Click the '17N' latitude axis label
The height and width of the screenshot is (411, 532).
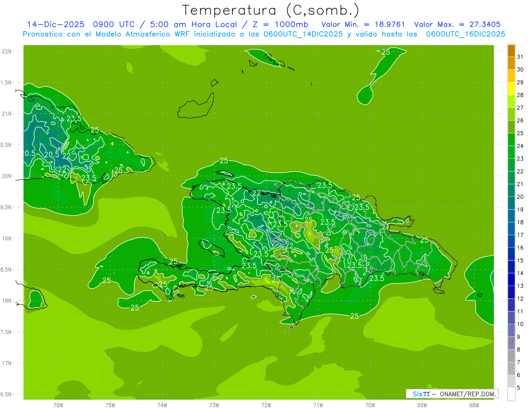click(7, 363)
